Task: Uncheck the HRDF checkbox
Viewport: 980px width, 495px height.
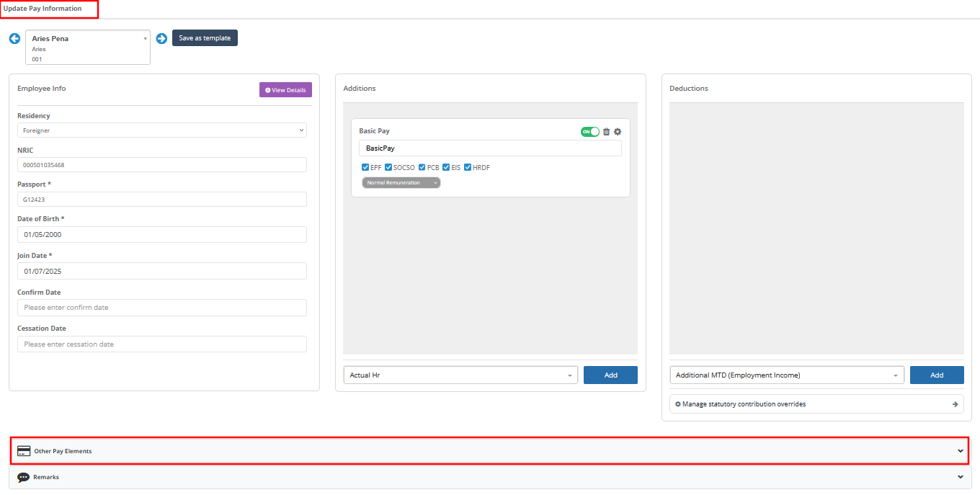Action: click(468, 167)
